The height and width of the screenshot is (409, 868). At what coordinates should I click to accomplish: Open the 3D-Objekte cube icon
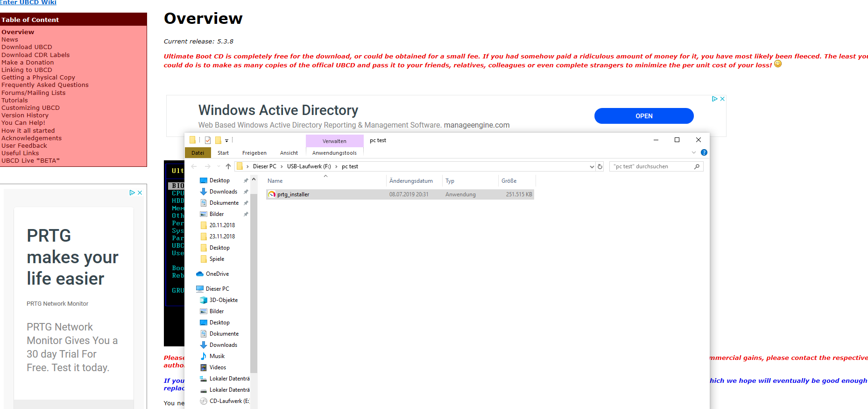pyautogui.click(x=204, y=300)
